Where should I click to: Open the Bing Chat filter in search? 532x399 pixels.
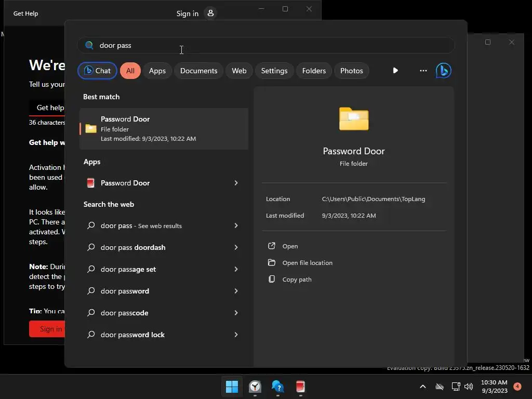pyautogui.click(x=97, y=71)
